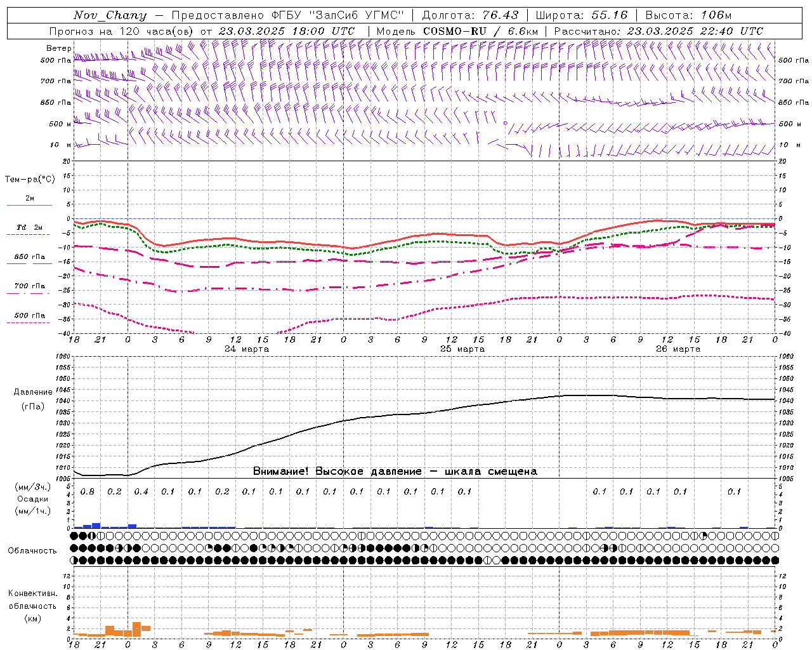Click the 'Облачность' cloud cover label

point(32,551)
